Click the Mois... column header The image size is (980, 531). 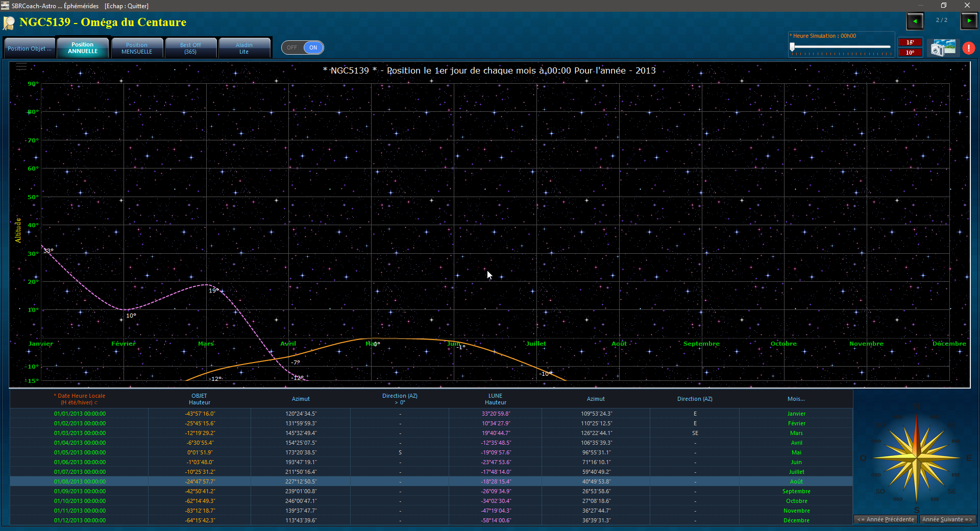[796, 399]
